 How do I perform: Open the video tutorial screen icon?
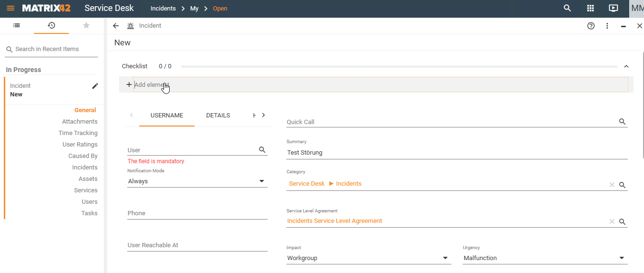tap(613, 8)
